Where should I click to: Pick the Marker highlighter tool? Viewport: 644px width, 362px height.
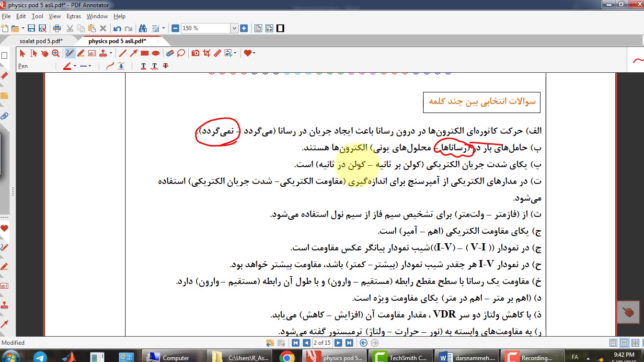[81, 53]
